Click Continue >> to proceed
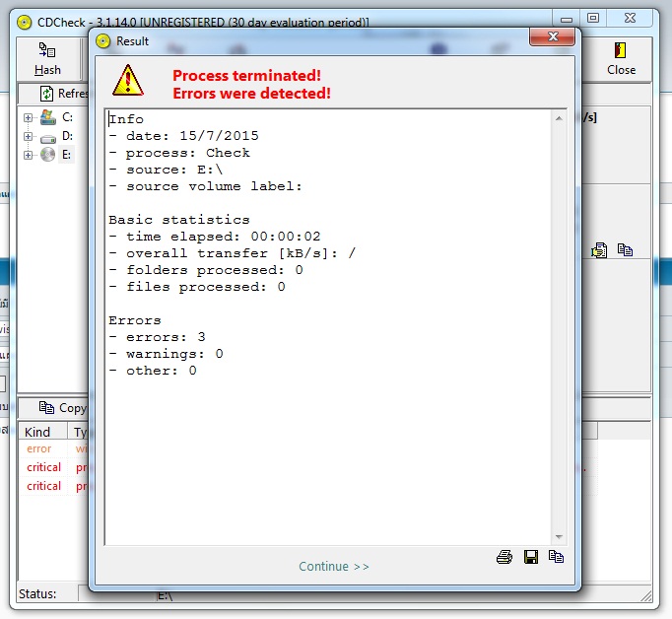 (334, 567)
